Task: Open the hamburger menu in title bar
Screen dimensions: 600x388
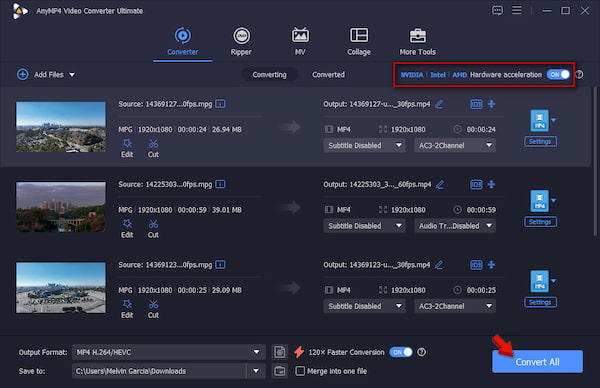Action: tap(517, 10)
